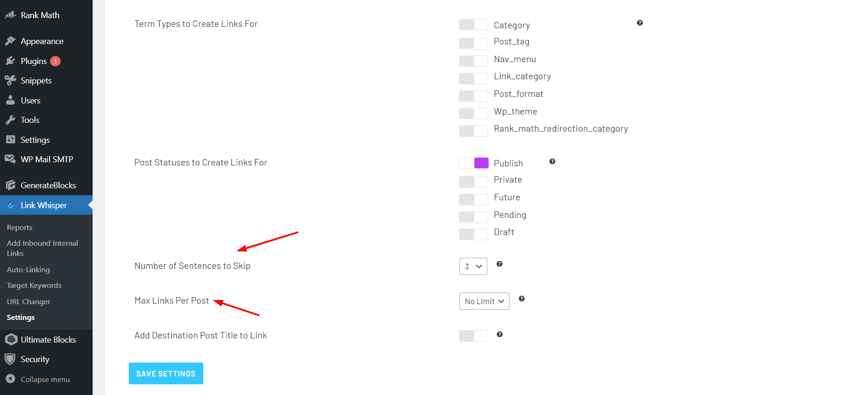Open help tooltip for Max Links Per Post
This screenshot has width=868, height=395.
(522, 299)
